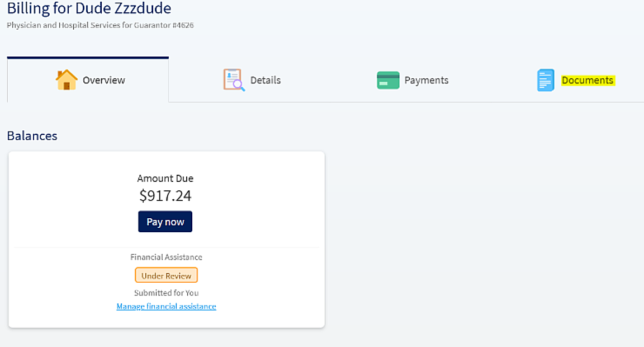The height and width of the screenshot is (347, 644).
Task: Click the Billing for Dude Zzzdude title
Action: tap(89, 8)
